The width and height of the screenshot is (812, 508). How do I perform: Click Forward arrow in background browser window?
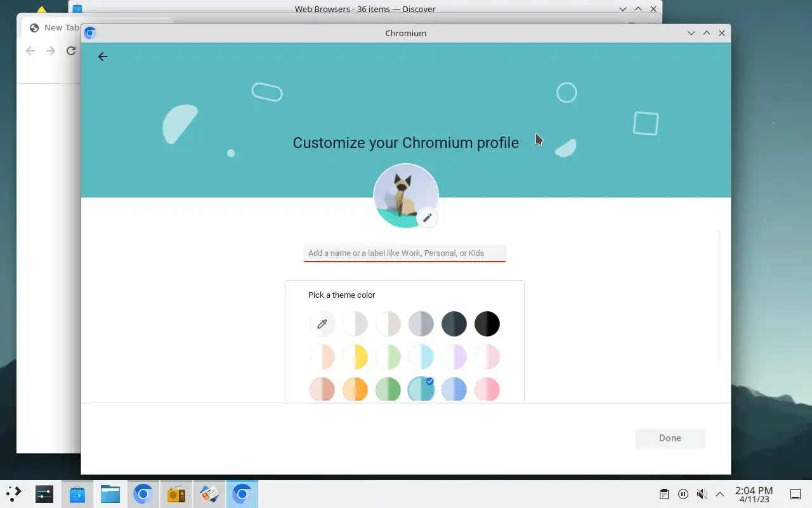51,51
